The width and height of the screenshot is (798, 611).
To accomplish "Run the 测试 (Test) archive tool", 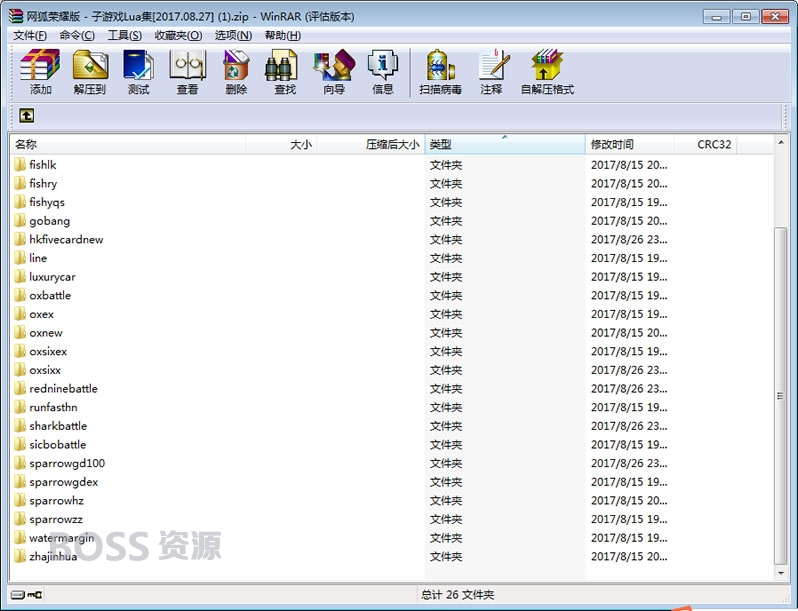I will pos(138,65).
